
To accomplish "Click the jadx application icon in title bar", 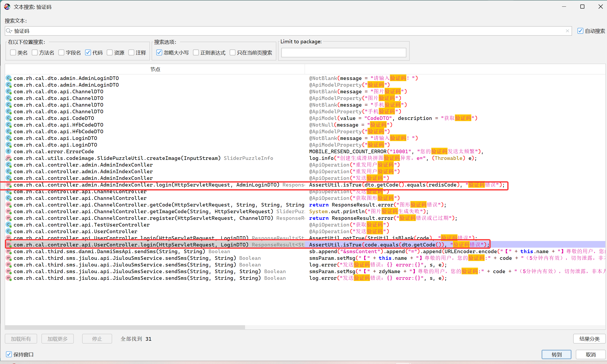I will (7, 7).
